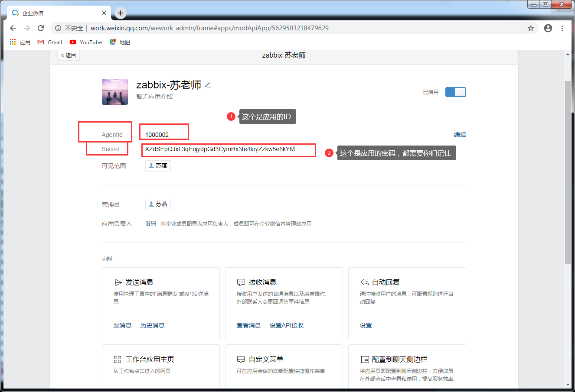Open the 历史消息 link
575x392 pixels.
tap(152, 325)
